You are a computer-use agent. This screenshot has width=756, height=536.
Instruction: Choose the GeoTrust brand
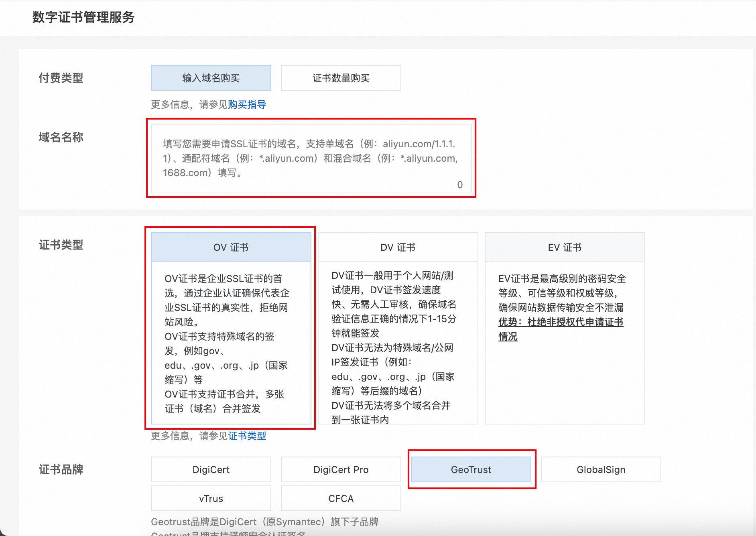(471, 469)
